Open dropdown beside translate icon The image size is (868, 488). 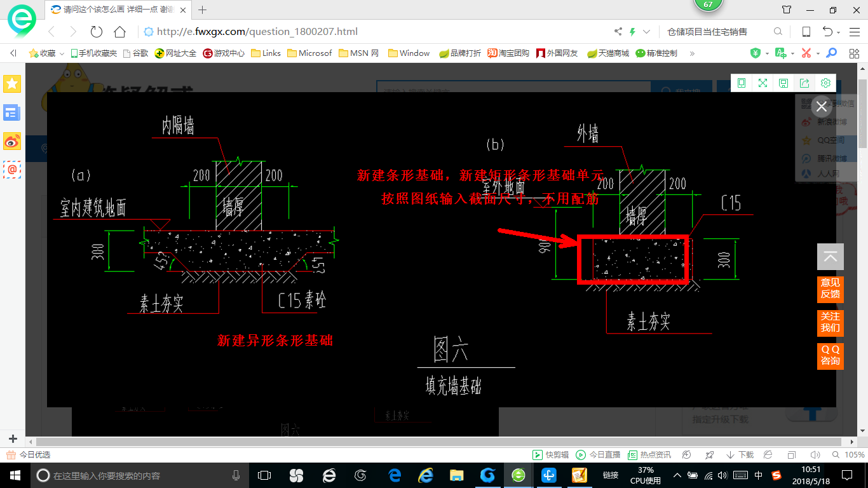pyautogui.click(x=792, y=54)
